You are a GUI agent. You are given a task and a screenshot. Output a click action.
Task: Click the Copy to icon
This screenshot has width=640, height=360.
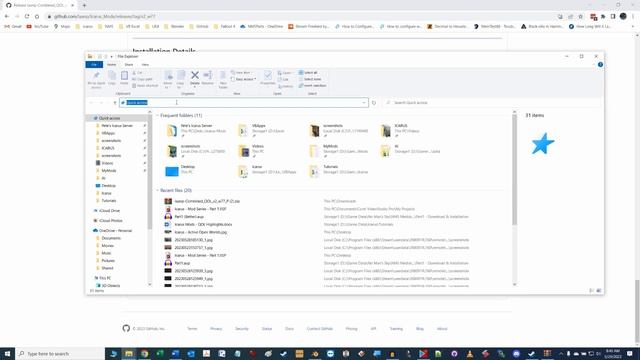pyautogui.click(x=180, y=79)
